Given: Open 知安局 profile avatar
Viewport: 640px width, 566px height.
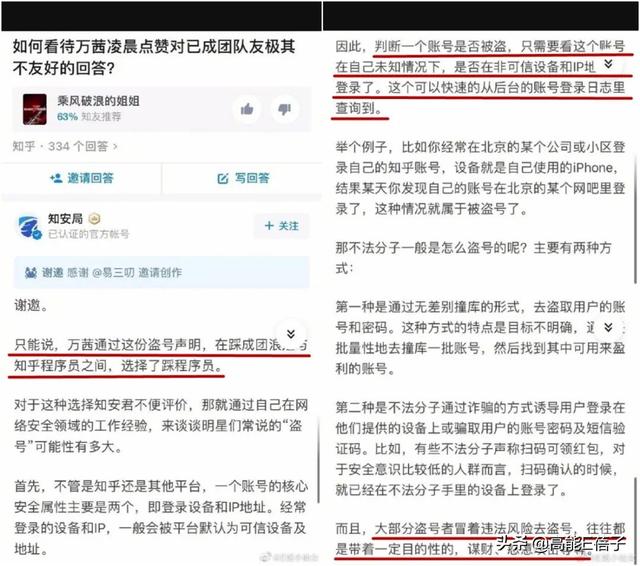Looking at the screenshot, I should tap(29, 226).
